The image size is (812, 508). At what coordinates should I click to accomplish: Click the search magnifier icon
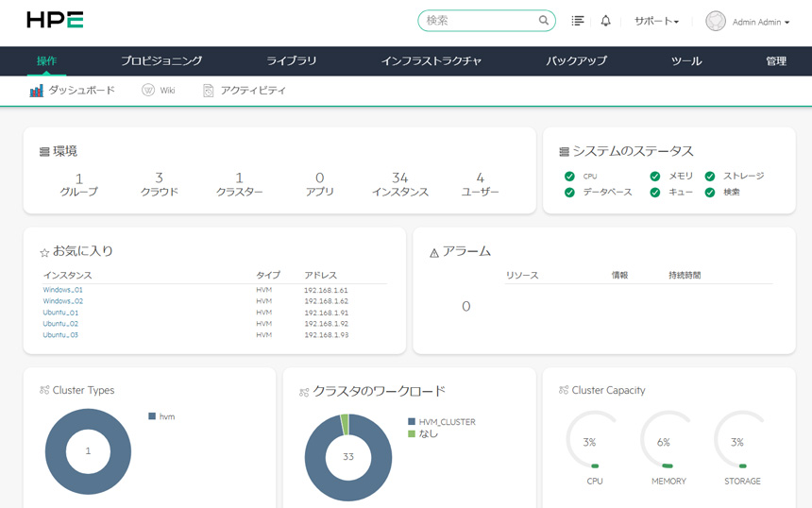[543, 20]
